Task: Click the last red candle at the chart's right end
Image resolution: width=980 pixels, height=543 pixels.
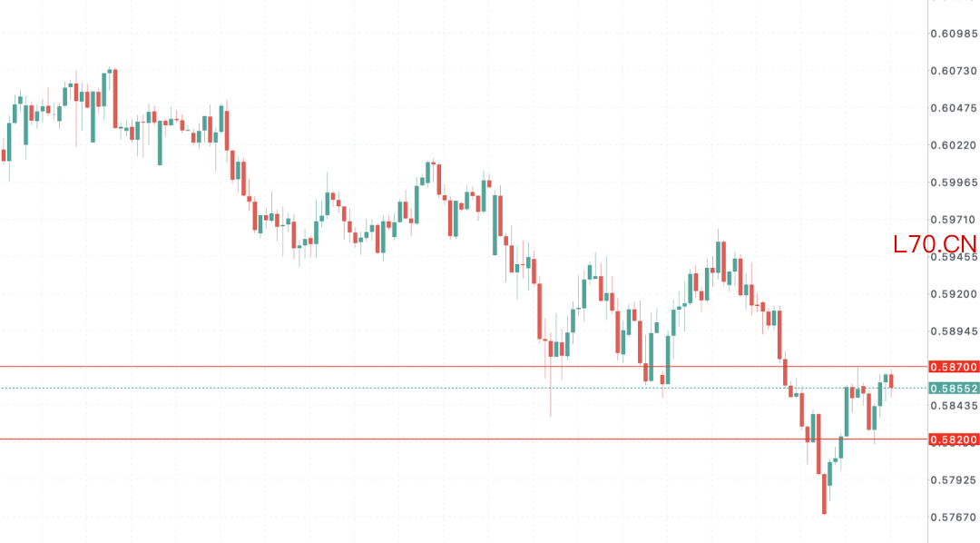Action: pos(891,381)
